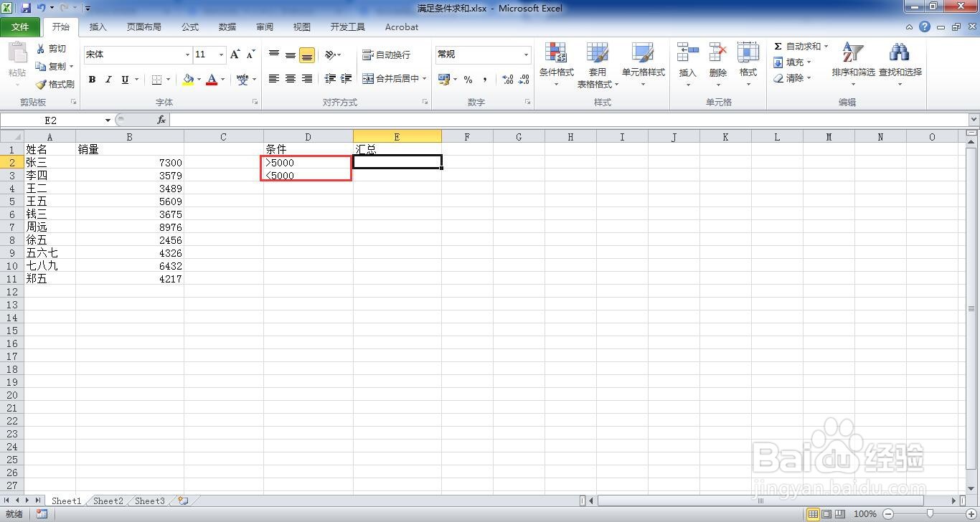Open the cell borders button

coord(157,80)
